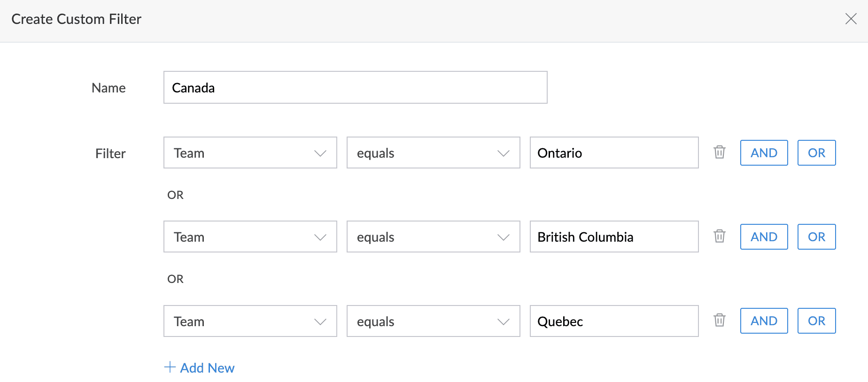
Task: Click the Ontario value text field
Action: pos(614,153)
